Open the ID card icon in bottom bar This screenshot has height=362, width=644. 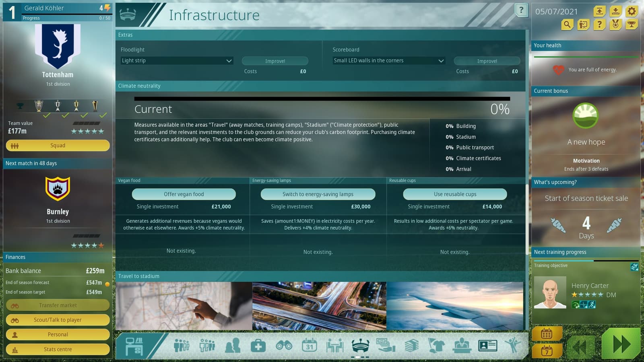click(487, 345)
